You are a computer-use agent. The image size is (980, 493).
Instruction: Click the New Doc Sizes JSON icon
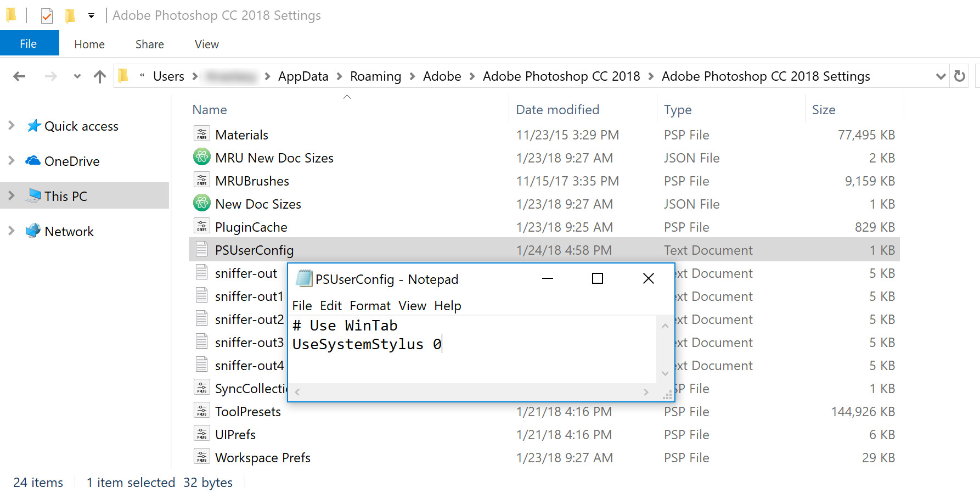click(202, 203)
